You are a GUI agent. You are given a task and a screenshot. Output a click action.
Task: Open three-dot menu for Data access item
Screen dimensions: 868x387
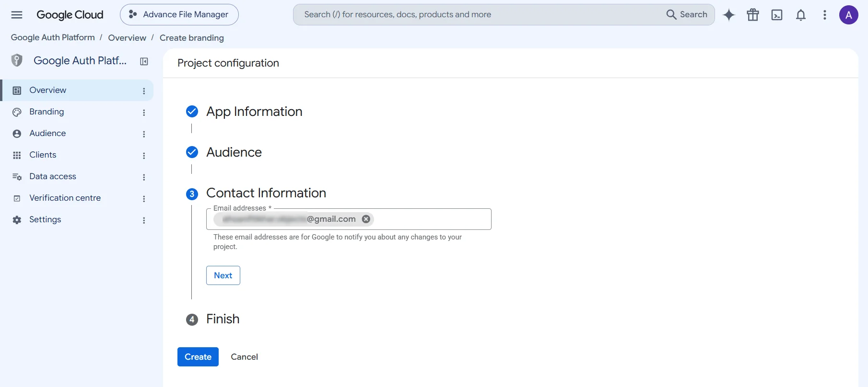(144, 177)
